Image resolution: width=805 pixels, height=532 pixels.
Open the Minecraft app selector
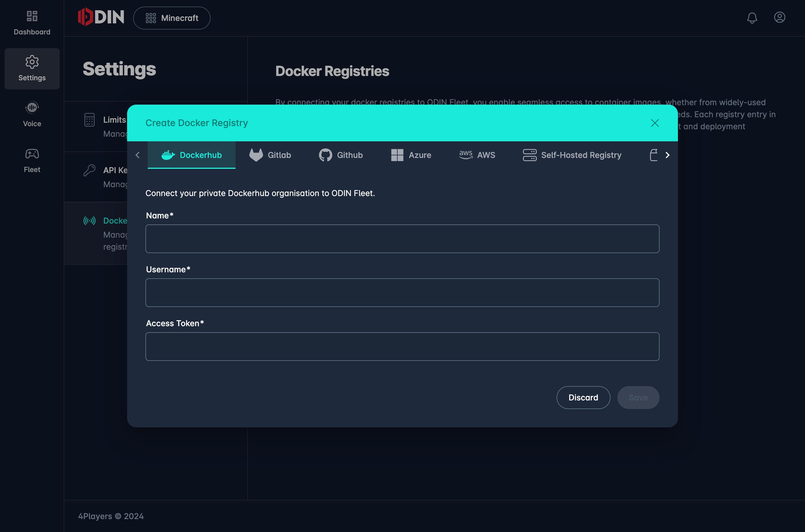pos(172,18)
